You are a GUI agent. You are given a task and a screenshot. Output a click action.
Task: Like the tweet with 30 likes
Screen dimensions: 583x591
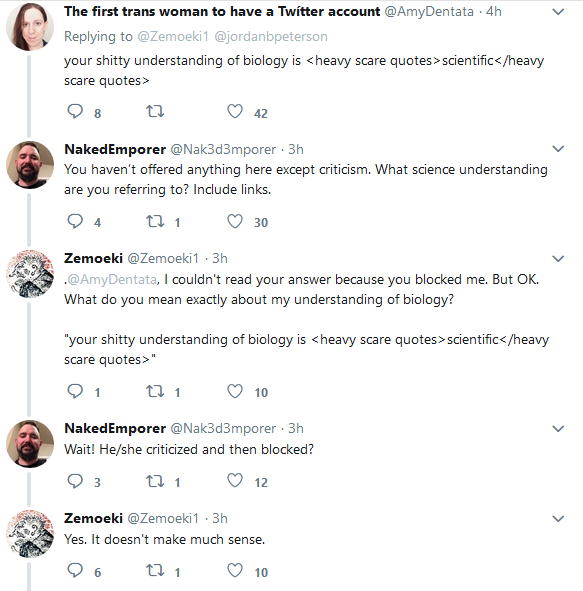coord(235,221)
